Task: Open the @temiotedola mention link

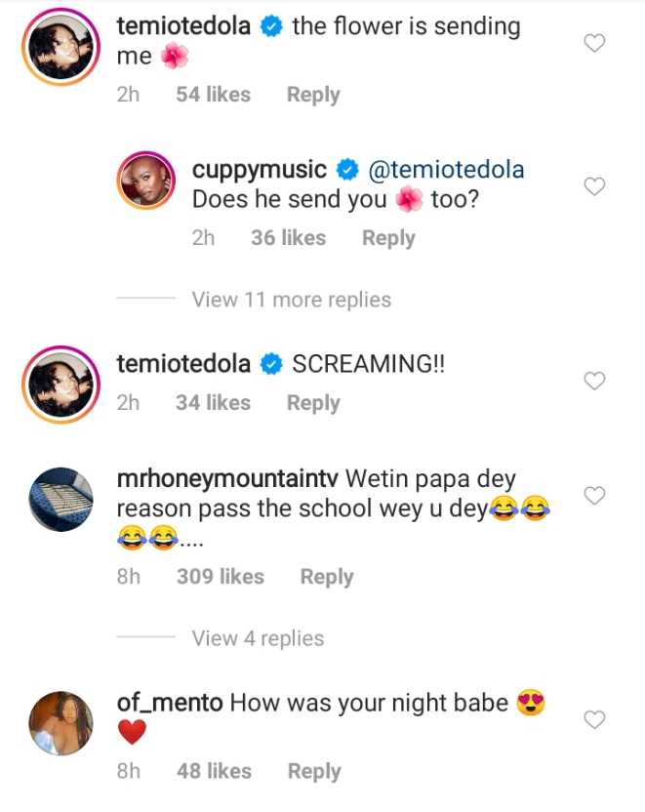Action: (446, 170)
